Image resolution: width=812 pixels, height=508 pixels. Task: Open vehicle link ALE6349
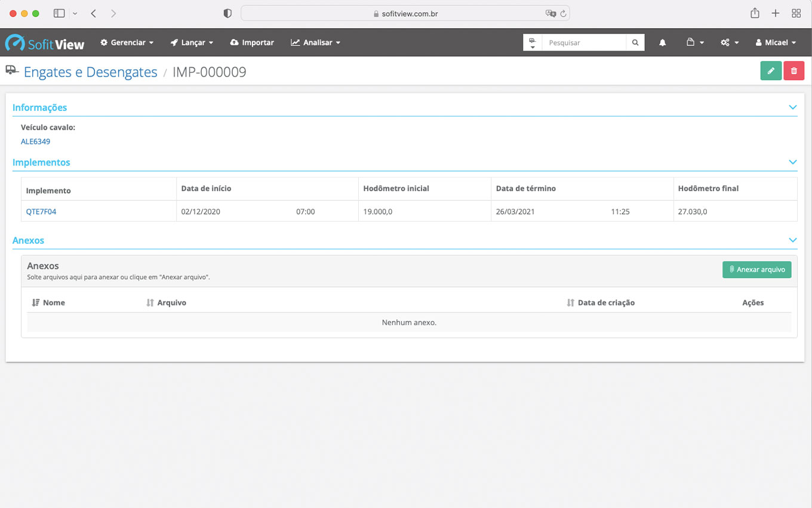click(x=35, y=142)
